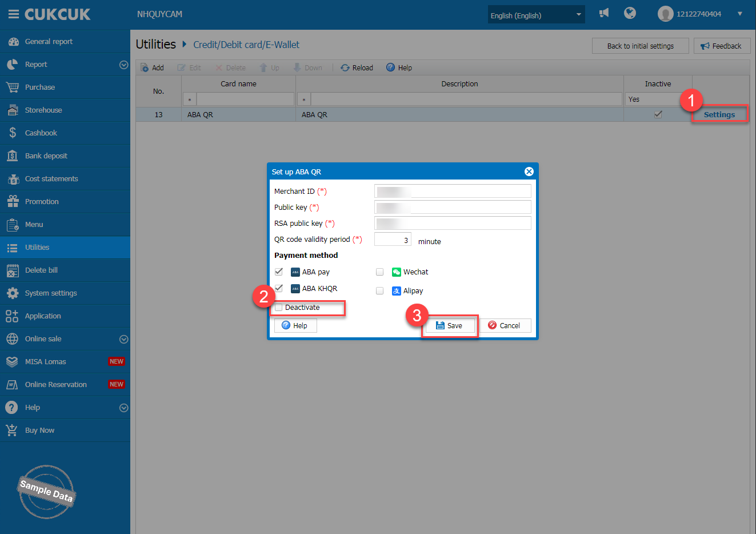Open General report in sidebar
This screenshot has height=534, width=756.
coord(65,42)
